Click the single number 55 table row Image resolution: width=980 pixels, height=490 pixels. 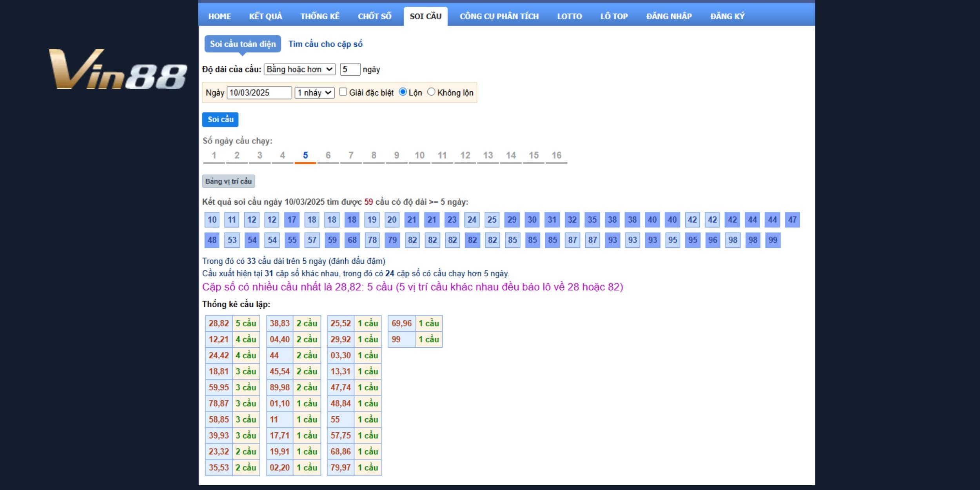pyautogui.click(x=354, y=420)
